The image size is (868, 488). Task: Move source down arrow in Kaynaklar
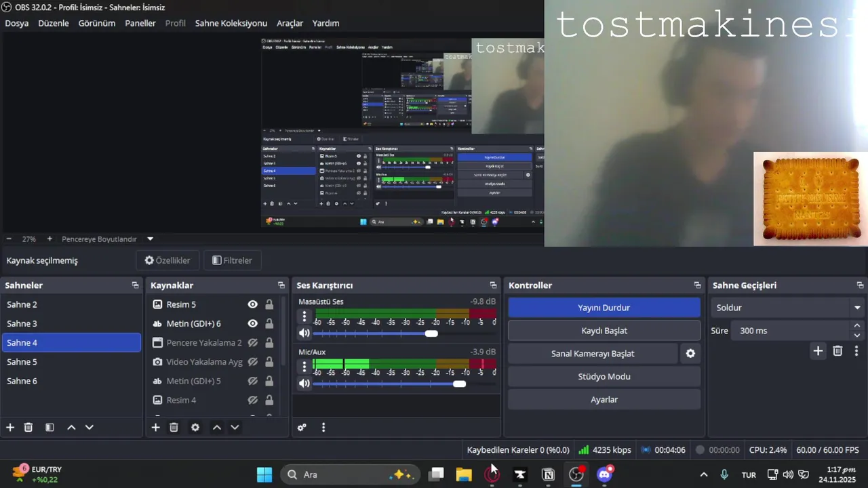235,428
